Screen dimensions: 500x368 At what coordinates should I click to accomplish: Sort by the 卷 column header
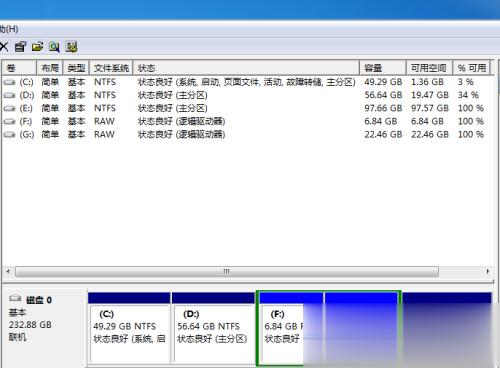click(x=19, y=68)
